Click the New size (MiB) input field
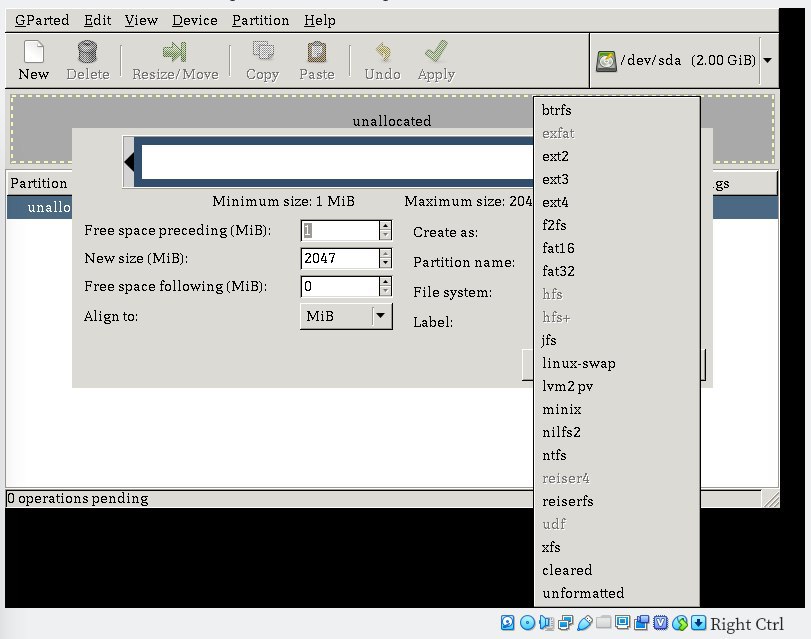This screenshot has width=811, height=639. pyautogui.click(x=340, y=258)
